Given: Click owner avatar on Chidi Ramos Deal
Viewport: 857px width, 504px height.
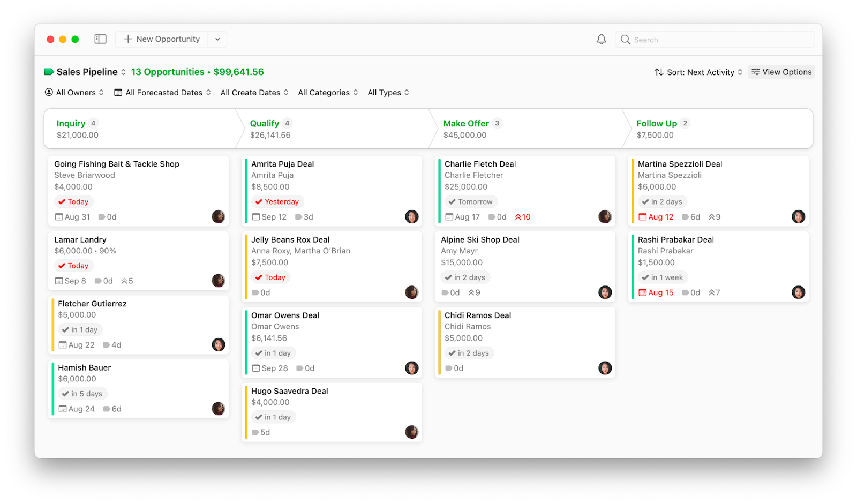Looking at the screenshot, I should [605, 368].
